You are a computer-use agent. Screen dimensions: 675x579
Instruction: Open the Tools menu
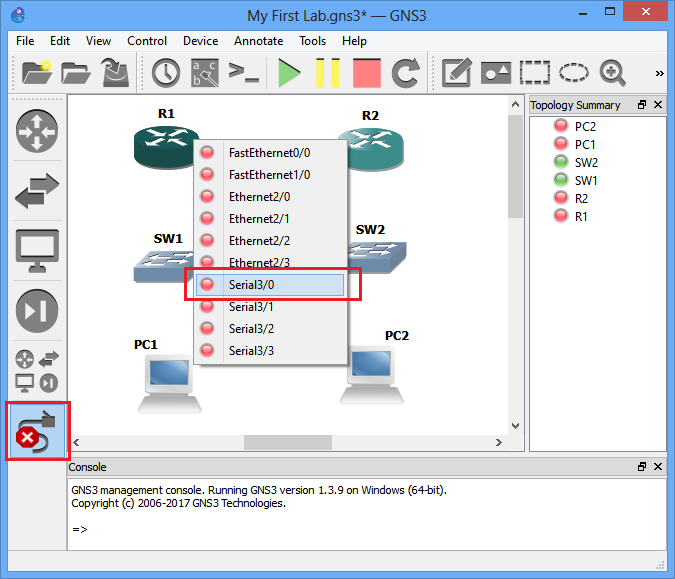[x=312, y=41]
